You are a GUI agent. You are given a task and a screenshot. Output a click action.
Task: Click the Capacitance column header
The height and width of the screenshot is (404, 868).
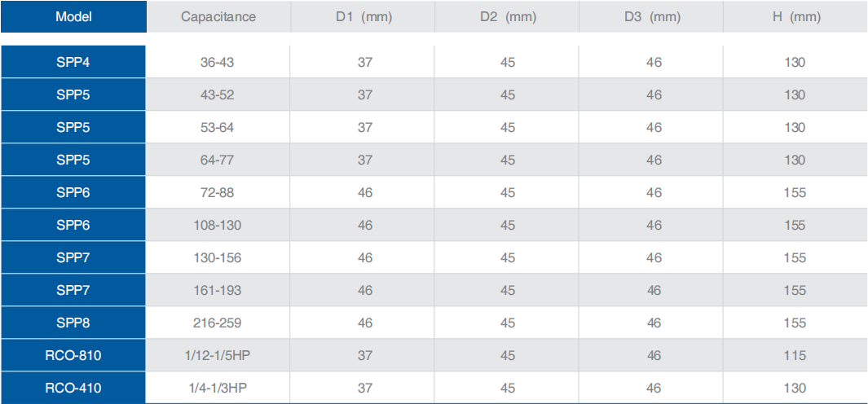[218, 16]
